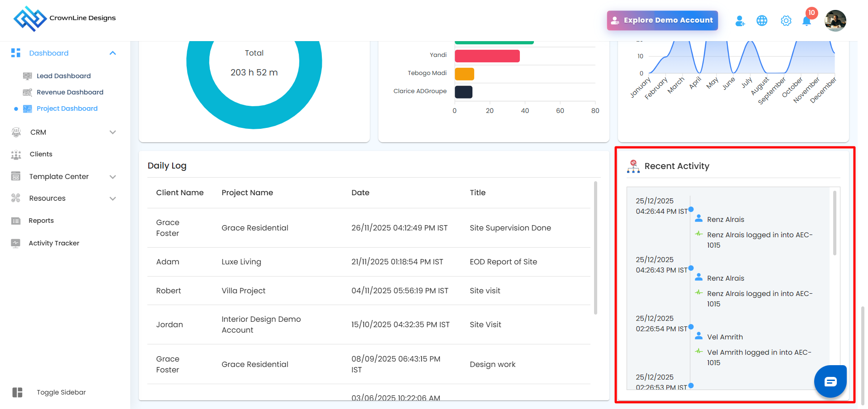The width and height of the screenshot is (868, 409).
Task: Click the Tebogo Madi orange bar
Action: point(464,74)
